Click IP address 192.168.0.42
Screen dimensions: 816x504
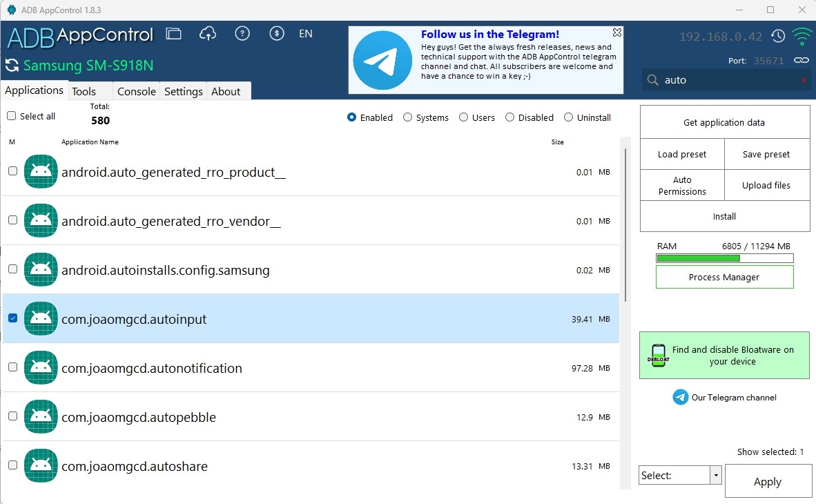[720, 37]
